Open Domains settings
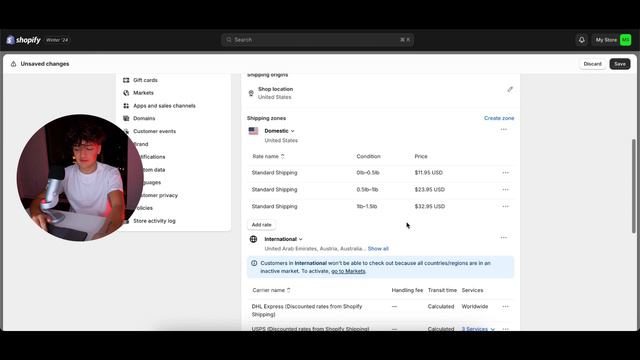This screenshot has width=640, height=360. (144, 118)
